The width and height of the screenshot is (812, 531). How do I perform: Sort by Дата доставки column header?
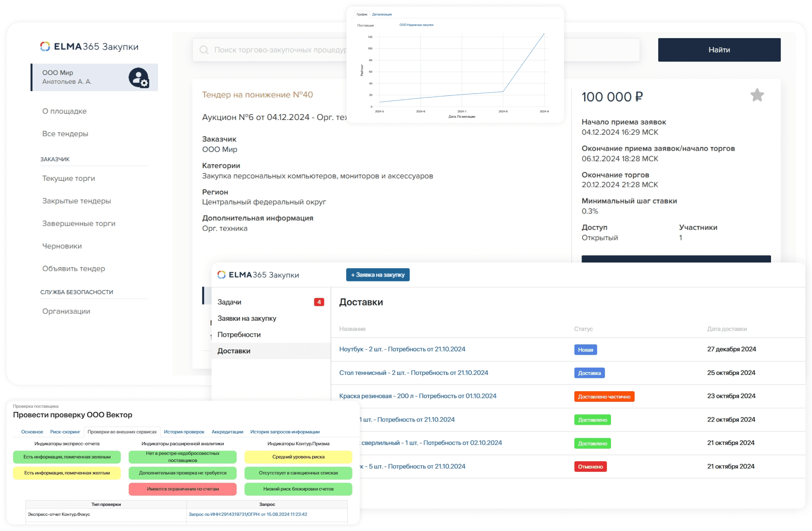coord(727,329)
